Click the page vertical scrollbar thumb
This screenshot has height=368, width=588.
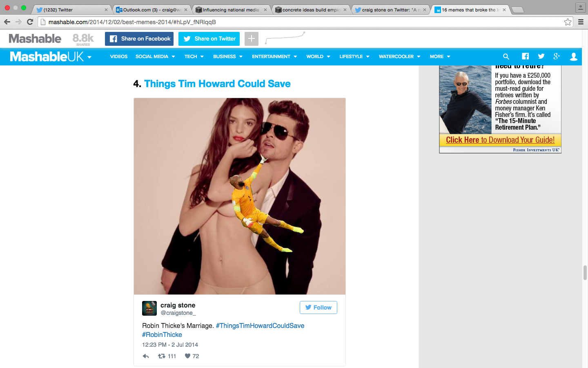pos(585,272)
